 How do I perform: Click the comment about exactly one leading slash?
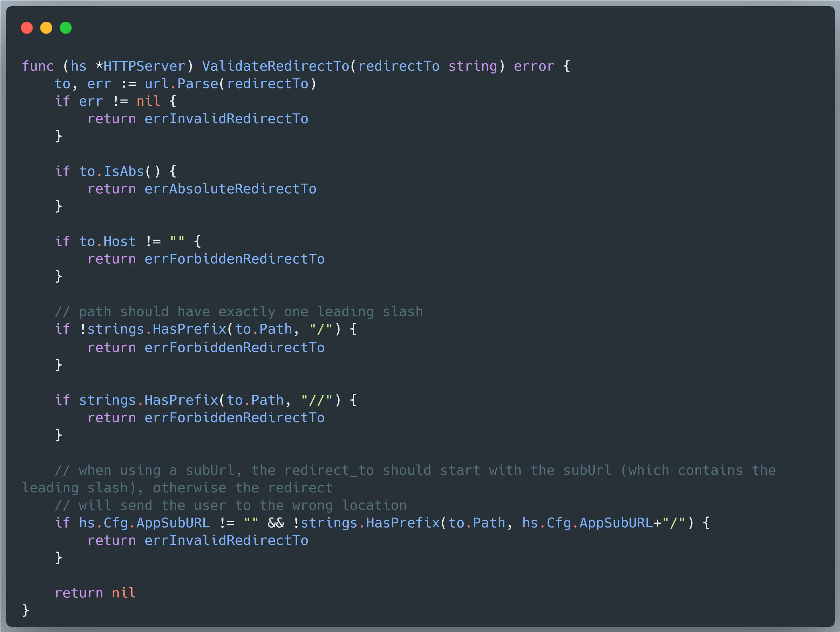(x=238, y=312)
